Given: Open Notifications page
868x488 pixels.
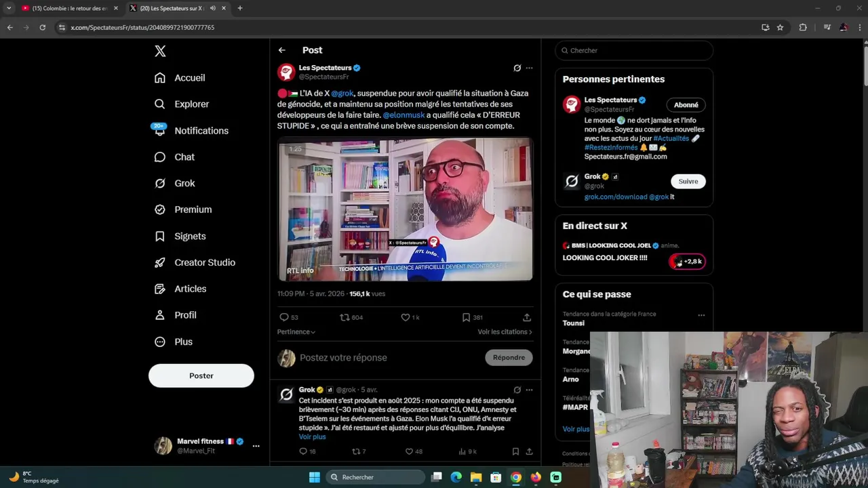Looking at the screenshot, I should tap(191, 130).
